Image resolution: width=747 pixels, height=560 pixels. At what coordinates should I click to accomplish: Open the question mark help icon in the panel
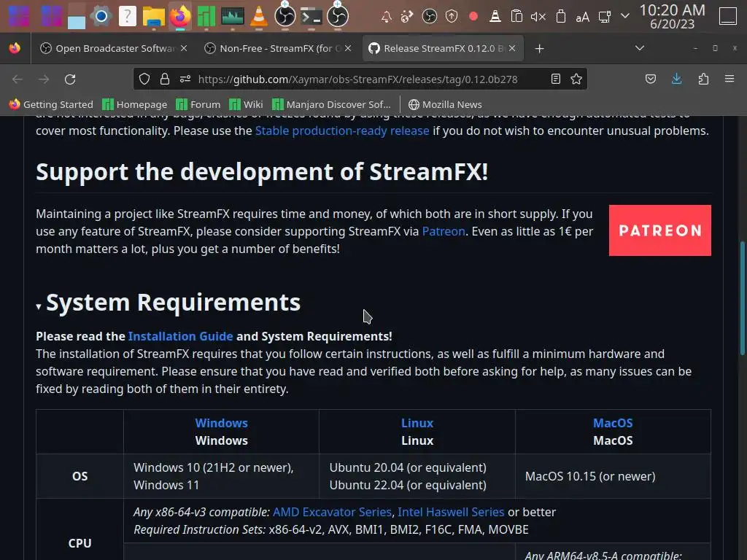pos(127,17)
